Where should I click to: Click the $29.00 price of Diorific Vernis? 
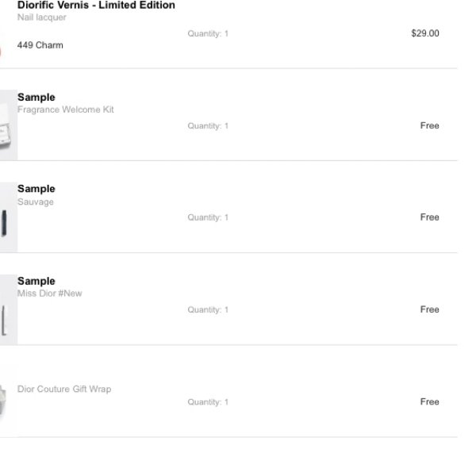coord(425,33)
